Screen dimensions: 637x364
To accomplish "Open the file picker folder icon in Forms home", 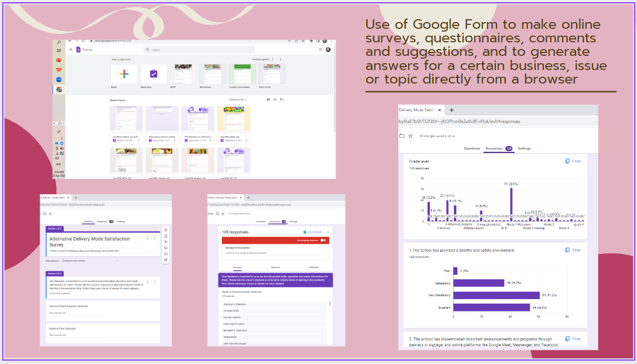I will [x=282, y=99].
